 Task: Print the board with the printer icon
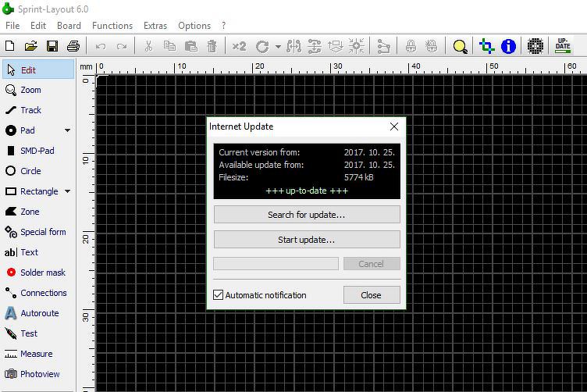click(73, 46)
